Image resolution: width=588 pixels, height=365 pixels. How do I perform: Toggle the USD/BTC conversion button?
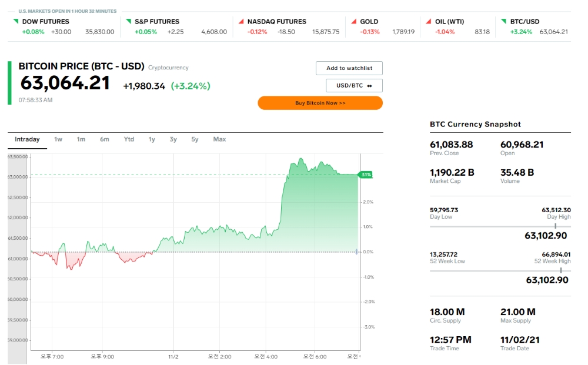tap(354, 85)
